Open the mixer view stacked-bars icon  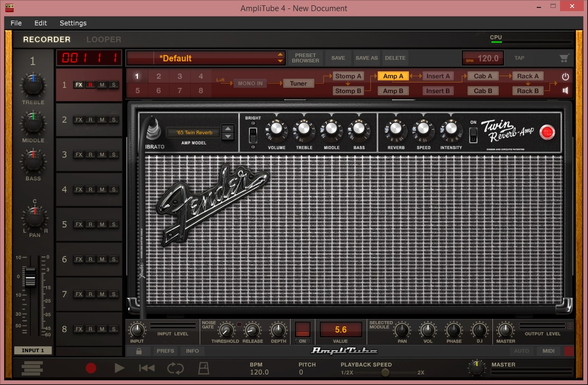click(32, 368)
